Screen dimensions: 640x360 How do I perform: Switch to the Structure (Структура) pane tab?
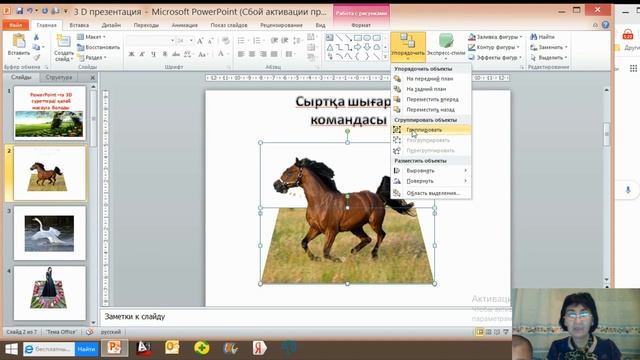[59, 77]
